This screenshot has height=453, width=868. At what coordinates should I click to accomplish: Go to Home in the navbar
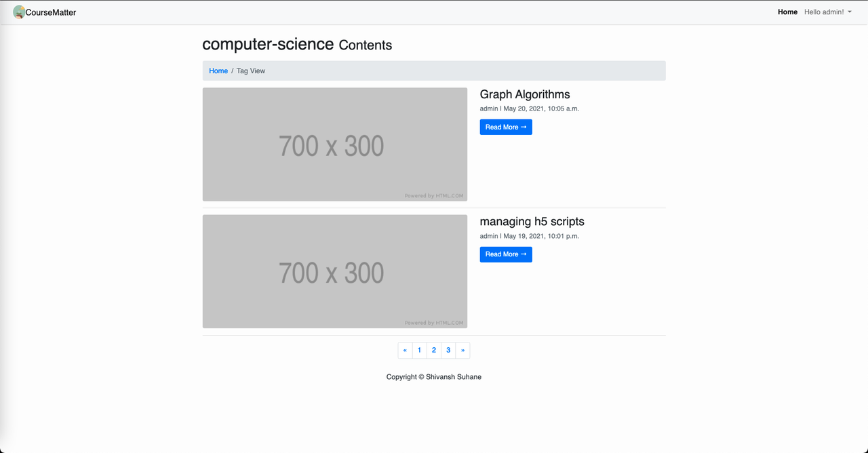point(787,12)
